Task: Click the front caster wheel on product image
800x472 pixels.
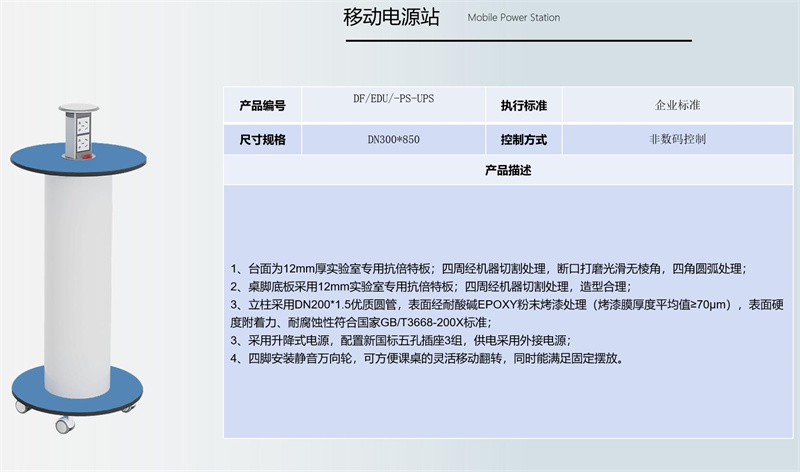Action: pyautogui.click(x=65, y=425)
